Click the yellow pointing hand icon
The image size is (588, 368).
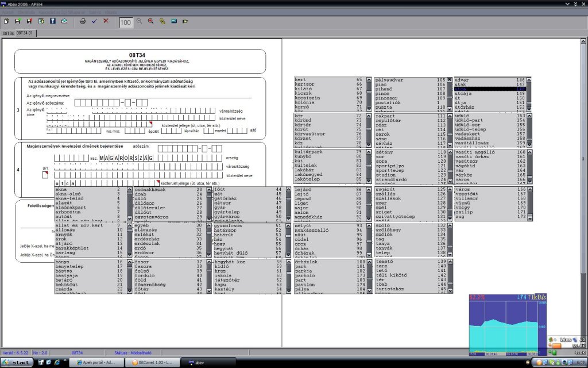coord(185,21)
